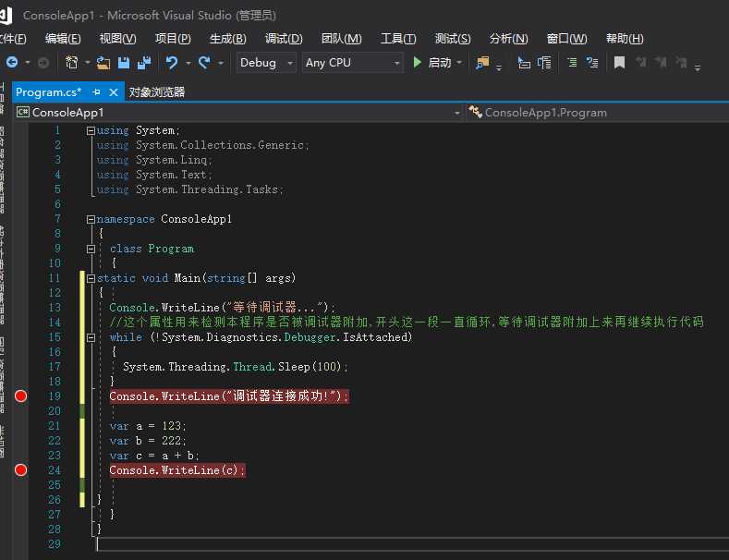Remove the breakpoint on line 19
The width and height of the screenshot is (729, 560).
tap(21, 396)
